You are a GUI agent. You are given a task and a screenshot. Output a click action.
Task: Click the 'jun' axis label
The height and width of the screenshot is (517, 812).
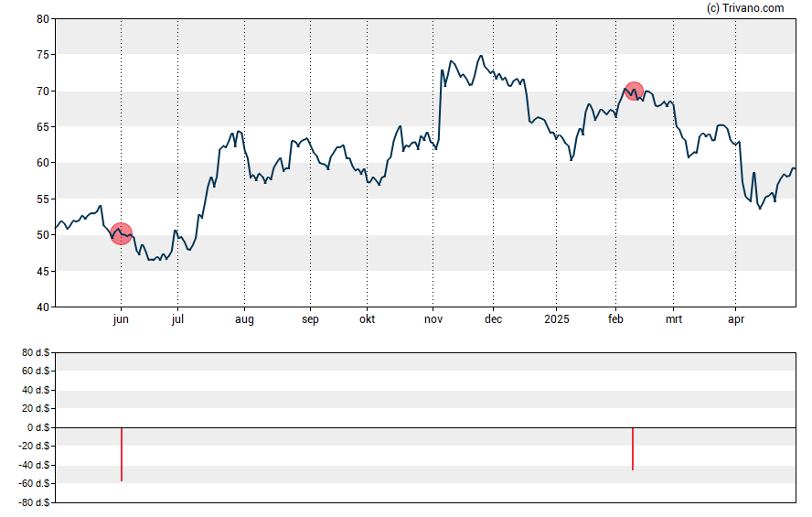121,319
